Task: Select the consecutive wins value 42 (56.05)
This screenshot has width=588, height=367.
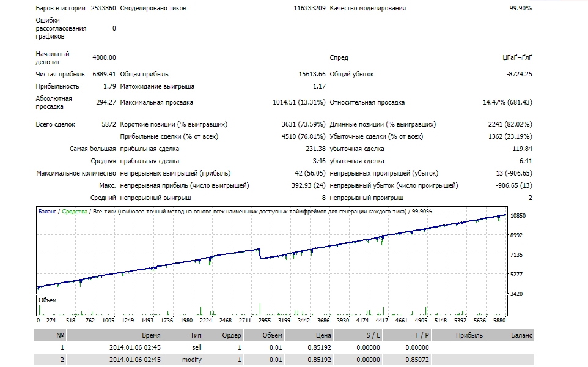Action: [x=310, y=173]
